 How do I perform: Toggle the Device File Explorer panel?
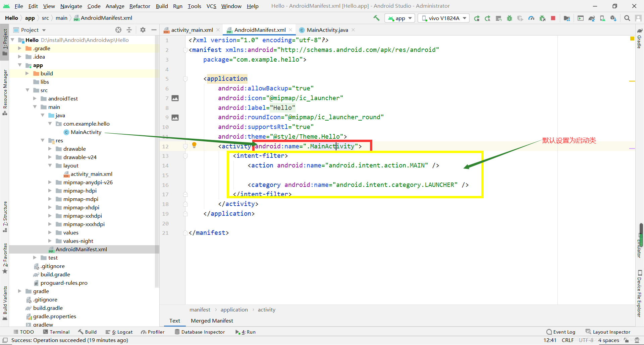pyautogui.click(x=639, y=293)
